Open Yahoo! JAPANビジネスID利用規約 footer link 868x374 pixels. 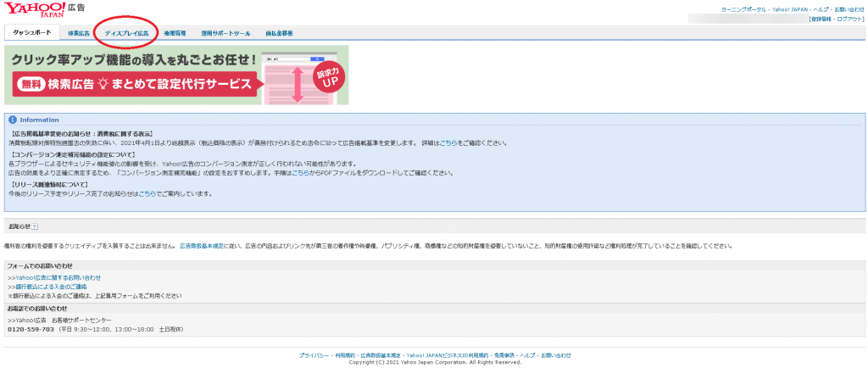pos(448,355)
